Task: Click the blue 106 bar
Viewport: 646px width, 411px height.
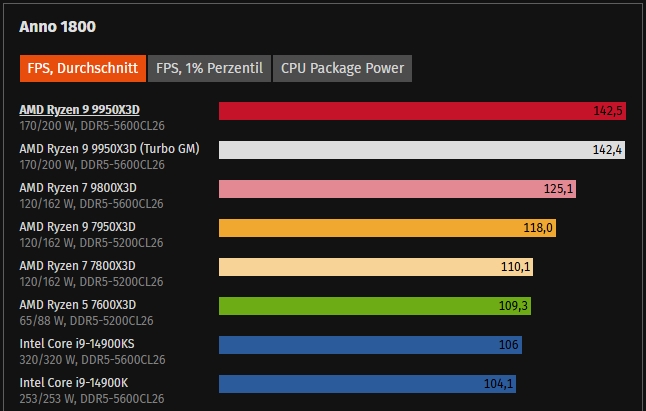Action: pyautogui.click(x=370, y=345)
